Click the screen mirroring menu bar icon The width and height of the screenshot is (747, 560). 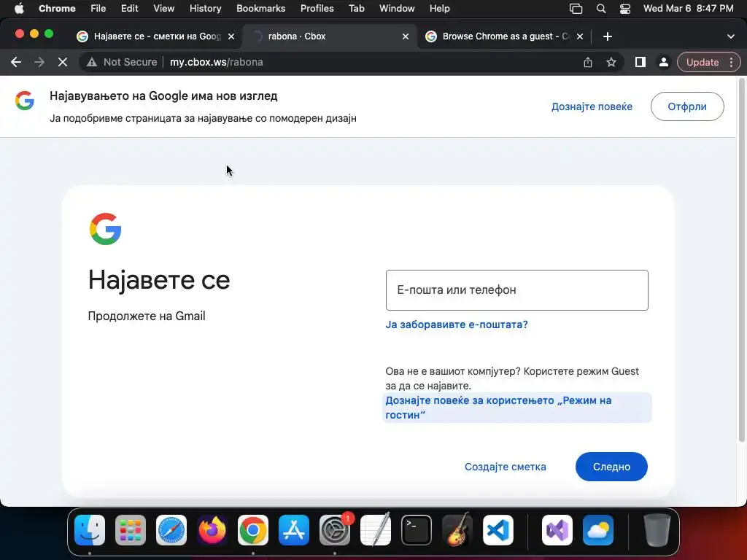coord(576,9)
